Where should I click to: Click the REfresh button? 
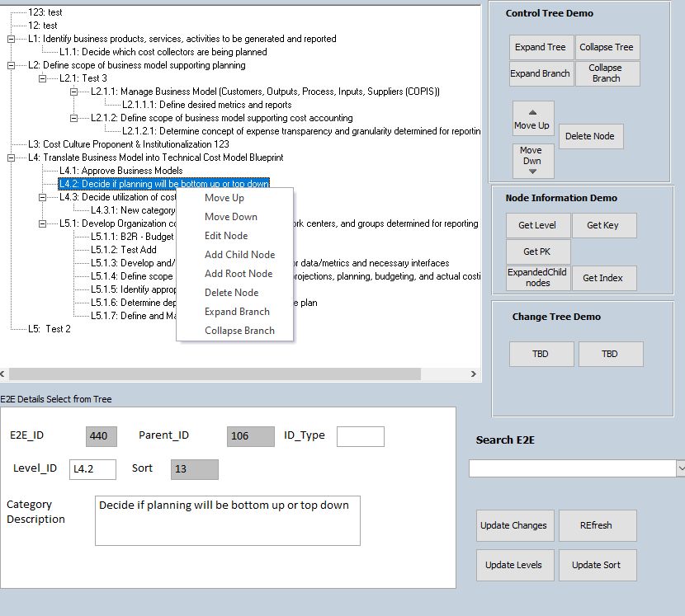[x=598, y=525]
